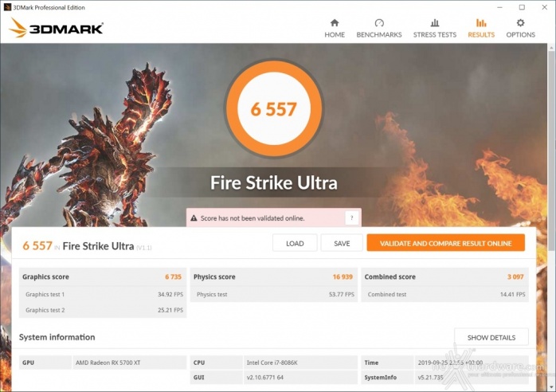Close the 3DMark window
556x392 pixels.
[x=545, y=7]
